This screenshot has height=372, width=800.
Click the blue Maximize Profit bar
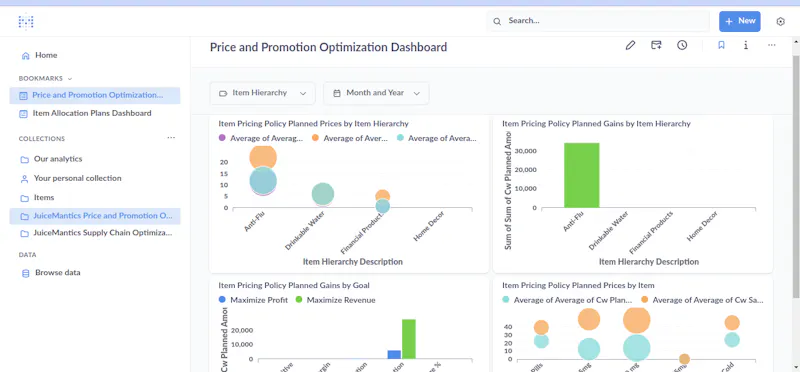tap(394, 355)
